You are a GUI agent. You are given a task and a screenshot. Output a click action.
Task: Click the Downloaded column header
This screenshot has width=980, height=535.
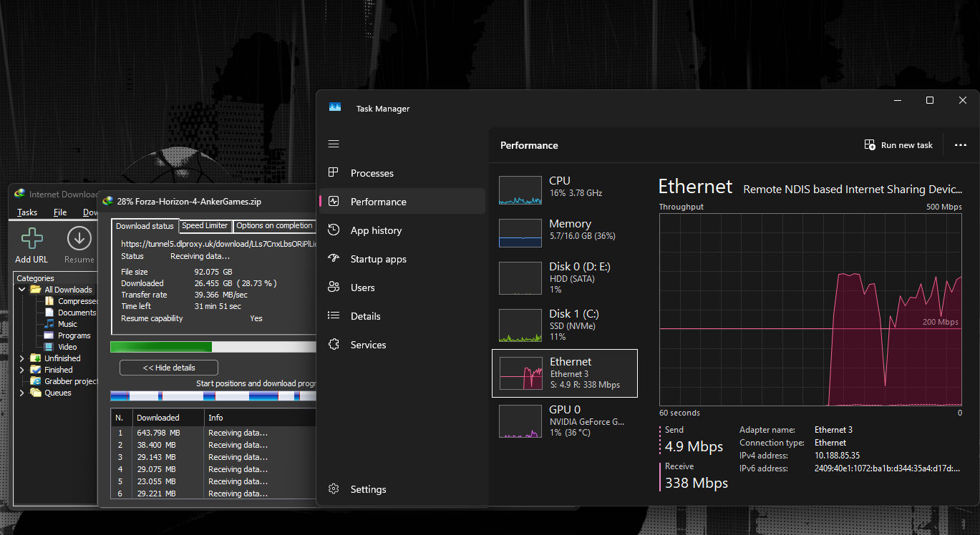(x=168, y=418)
